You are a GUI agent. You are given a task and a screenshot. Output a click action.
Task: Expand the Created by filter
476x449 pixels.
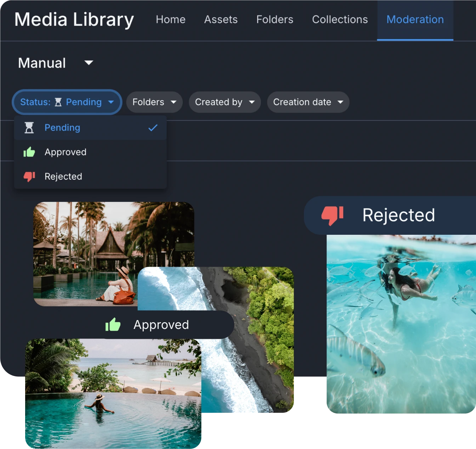(x=225, y=102)
